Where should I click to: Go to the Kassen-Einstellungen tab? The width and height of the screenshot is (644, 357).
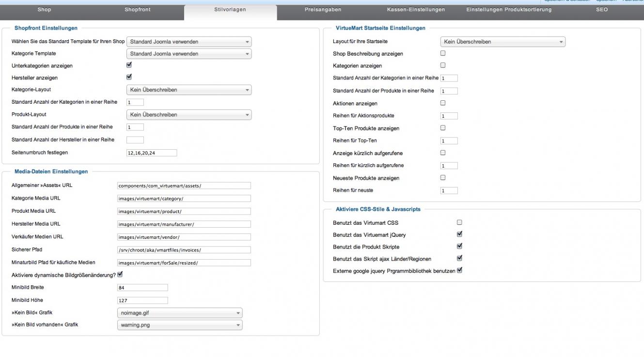[416, 10]
